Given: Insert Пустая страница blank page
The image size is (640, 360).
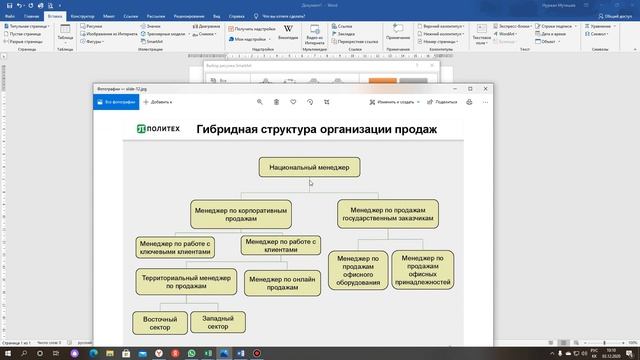Looking at the screenshot, I should (22, 34).
